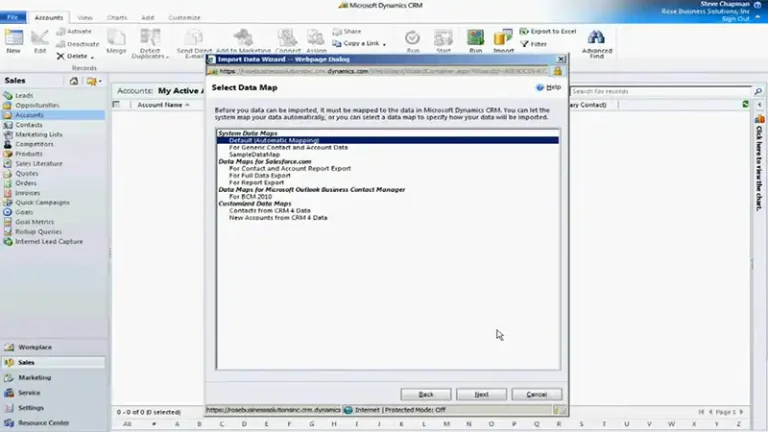Click the Deactivate ribbon button

pos(77,44)
